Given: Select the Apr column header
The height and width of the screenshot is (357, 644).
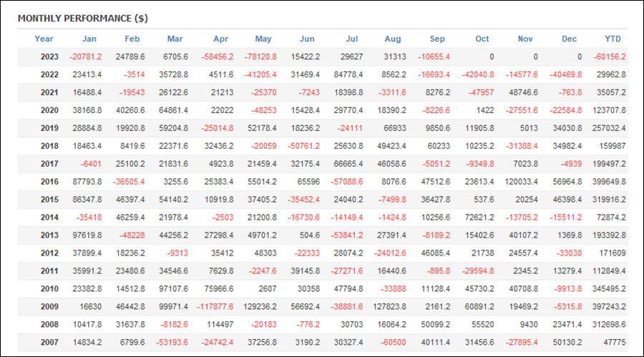Looking at the screenshot, I should 220,39.
